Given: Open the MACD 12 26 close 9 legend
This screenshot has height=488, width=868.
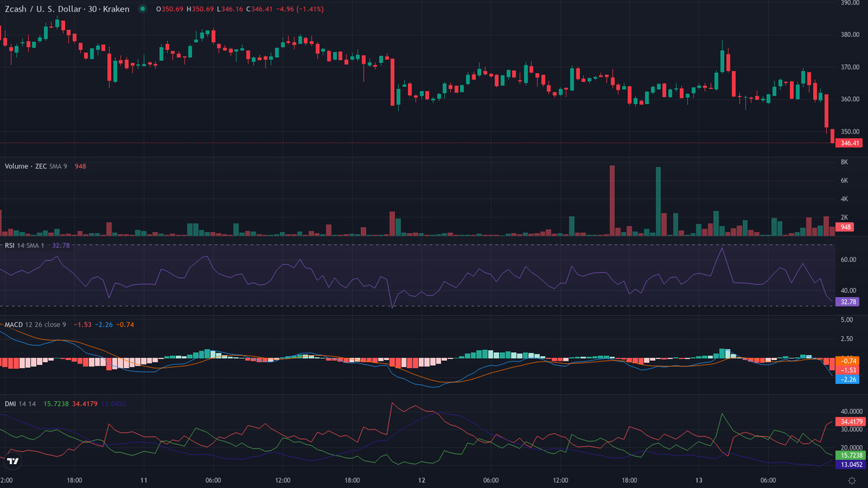Looking at the screenshot, I should (34, 325).
